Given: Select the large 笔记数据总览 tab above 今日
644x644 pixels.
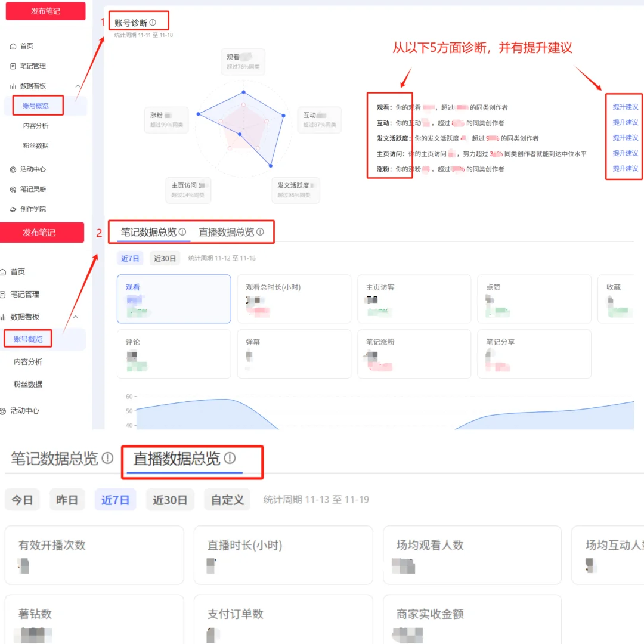Looking at the screenshot, I should coord(54,459).
